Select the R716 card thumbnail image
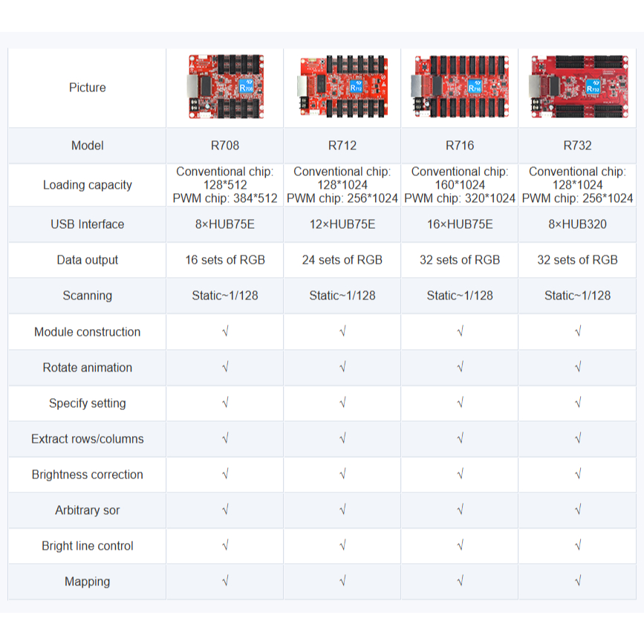This screenshot has height=644, width=644. click(x=460, y=87)
